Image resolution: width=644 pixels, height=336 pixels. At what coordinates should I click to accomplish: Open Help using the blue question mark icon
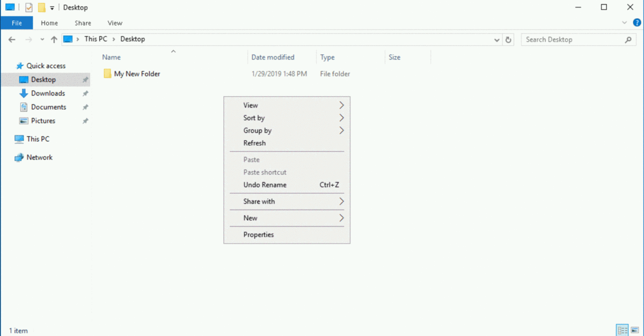[636, 23]
